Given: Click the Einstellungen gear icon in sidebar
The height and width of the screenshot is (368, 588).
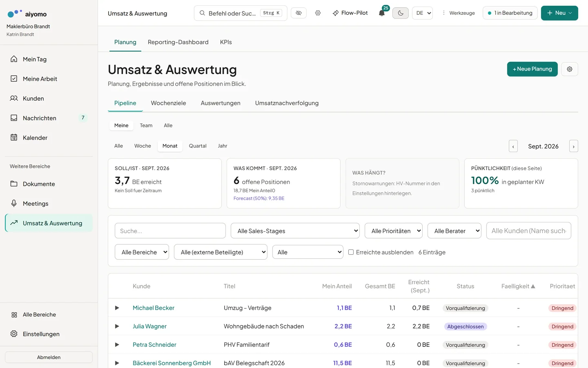Looking at the screenshot, I should click(14, 334).
